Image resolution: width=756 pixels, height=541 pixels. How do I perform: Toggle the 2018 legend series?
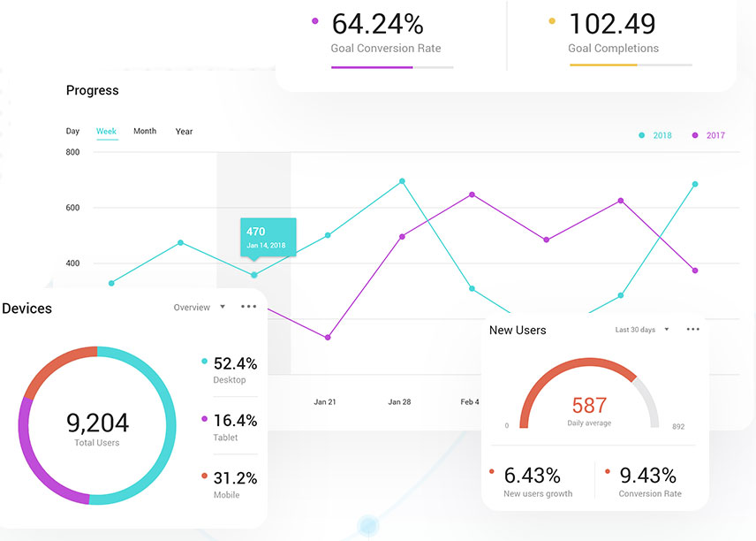tap(655, 135)
